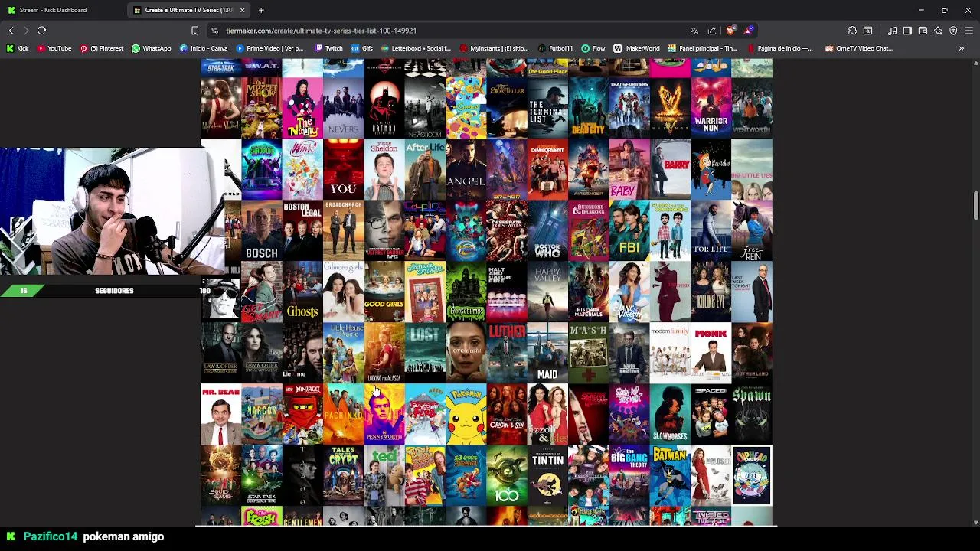Select the Ghosts poster
Viewport: 980px width, 551px height.
point(302,292)
